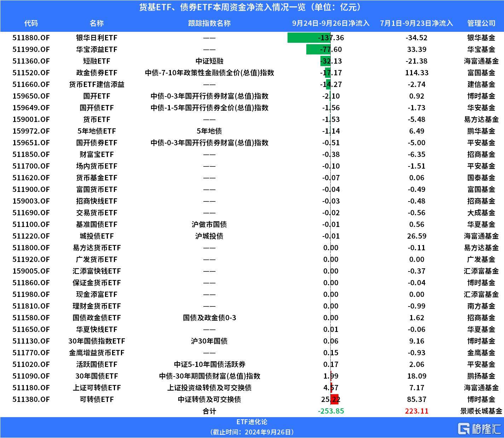Select the 招商快线ETF name cell

coord(97,201)
